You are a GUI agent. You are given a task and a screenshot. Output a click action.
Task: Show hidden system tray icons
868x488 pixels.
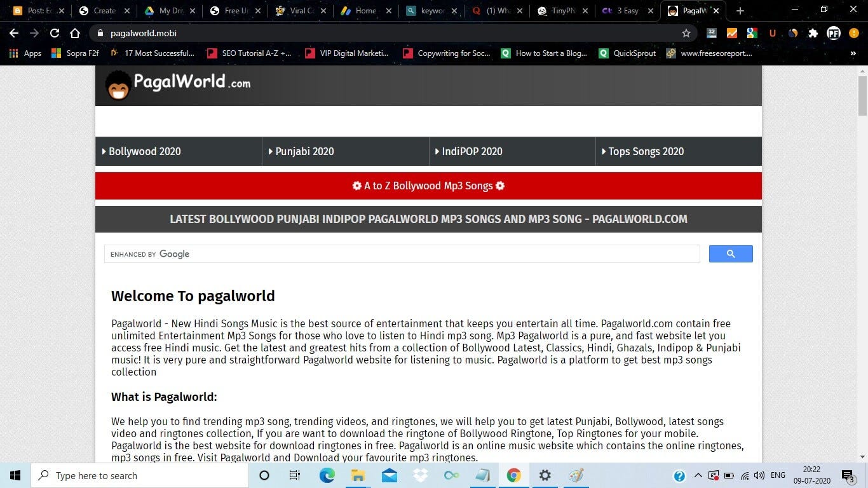(x=698, y=475)
